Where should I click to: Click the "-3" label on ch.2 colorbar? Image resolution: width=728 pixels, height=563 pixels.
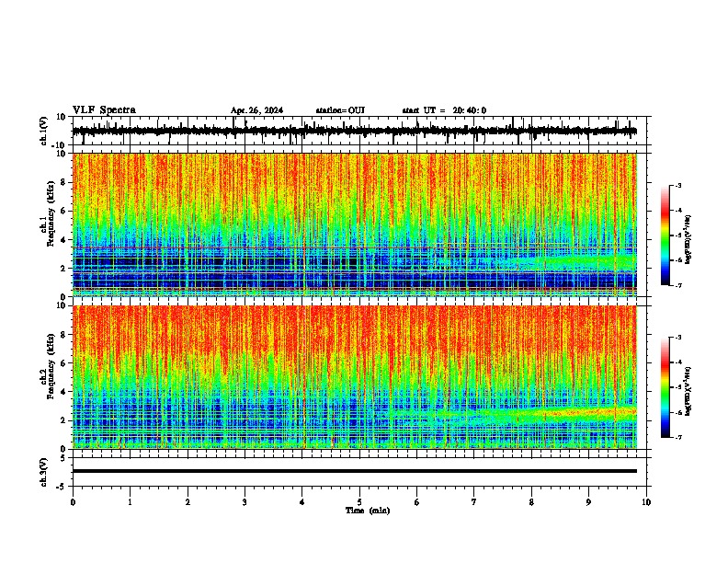[678, 338]
